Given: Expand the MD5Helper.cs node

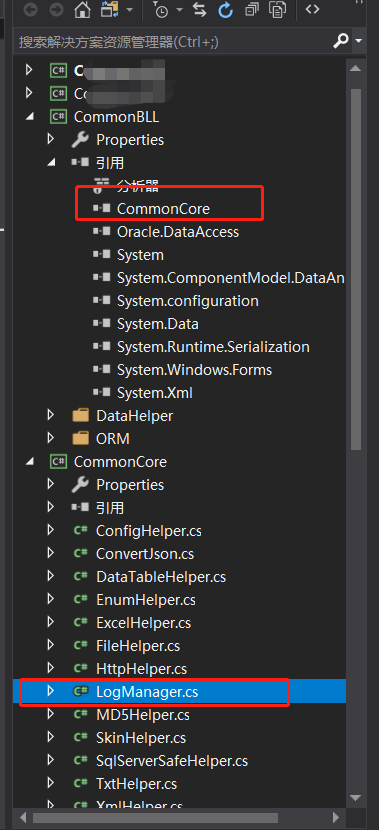Looking at the screenshot, I should point(51,714).
